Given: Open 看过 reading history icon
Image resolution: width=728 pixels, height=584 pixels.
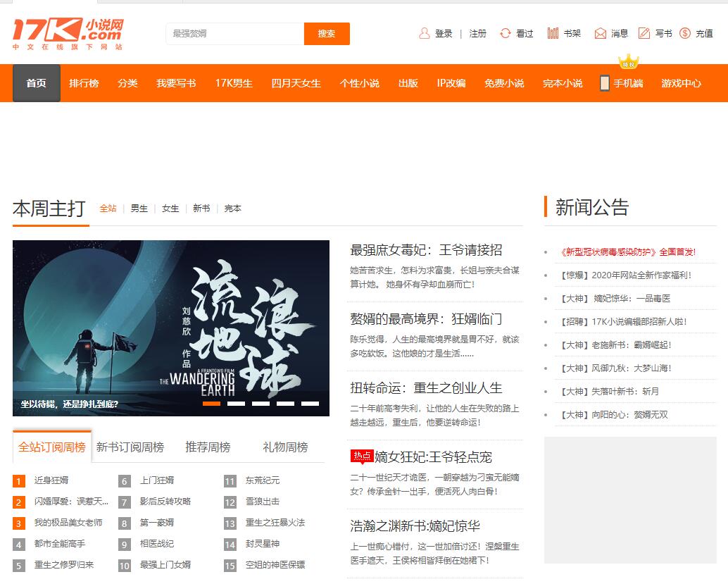Looking at the screenshot, I should 505,33.
